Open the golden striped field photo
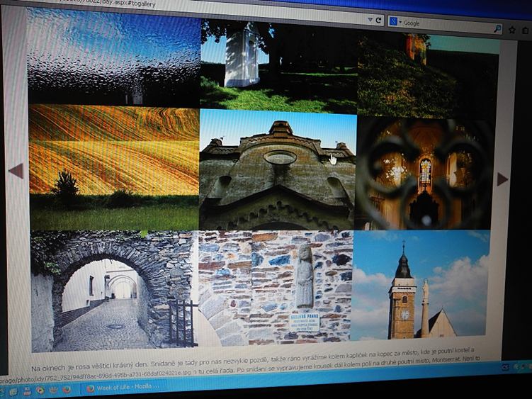532x399 pixels. tap(114, 168)
